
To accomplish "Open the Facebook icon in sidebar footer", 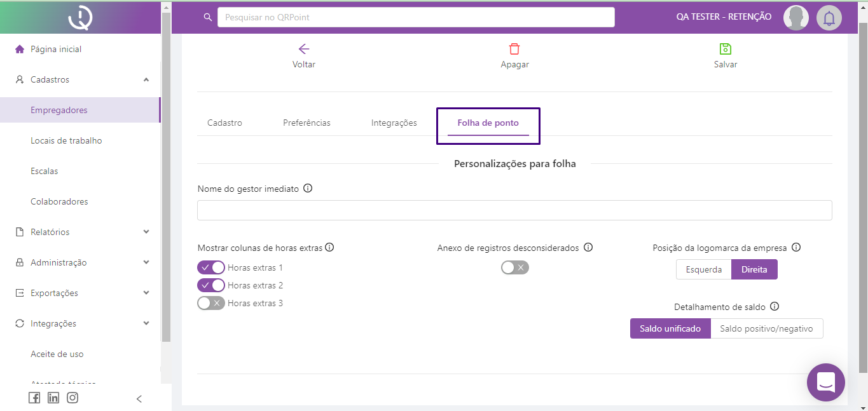I will click(34, 398).
